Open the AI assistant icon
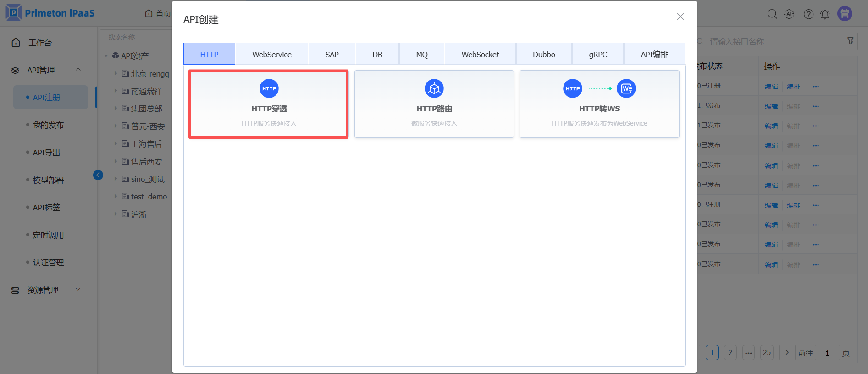868x374 pixels. pos(789,14)
